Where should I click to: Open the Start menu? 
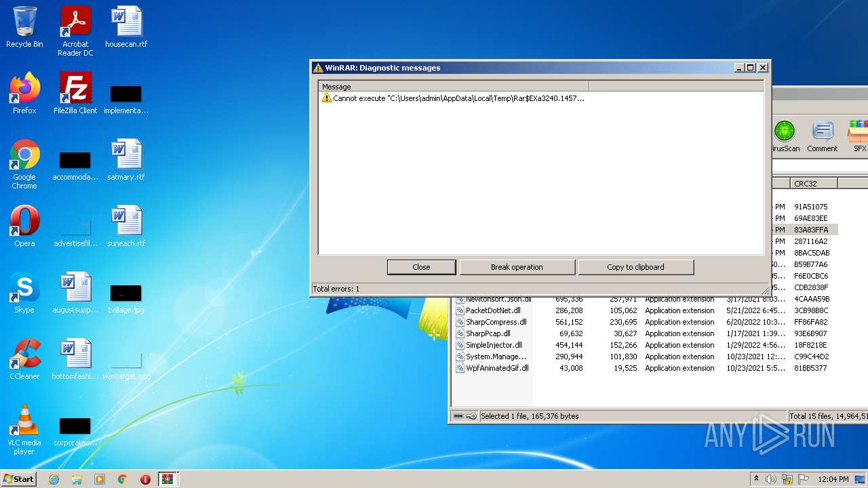(19, 479)
